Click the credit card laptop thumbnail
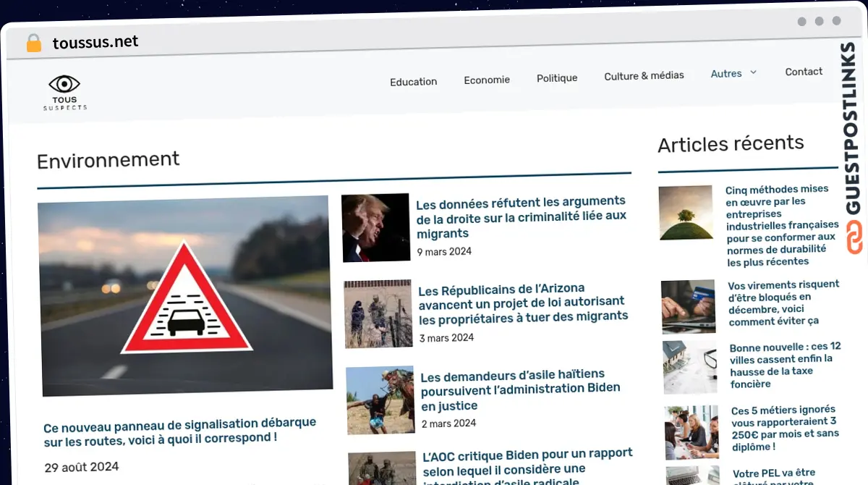The height and width of the screenshot is (485, 868). (x=688, y=307)
